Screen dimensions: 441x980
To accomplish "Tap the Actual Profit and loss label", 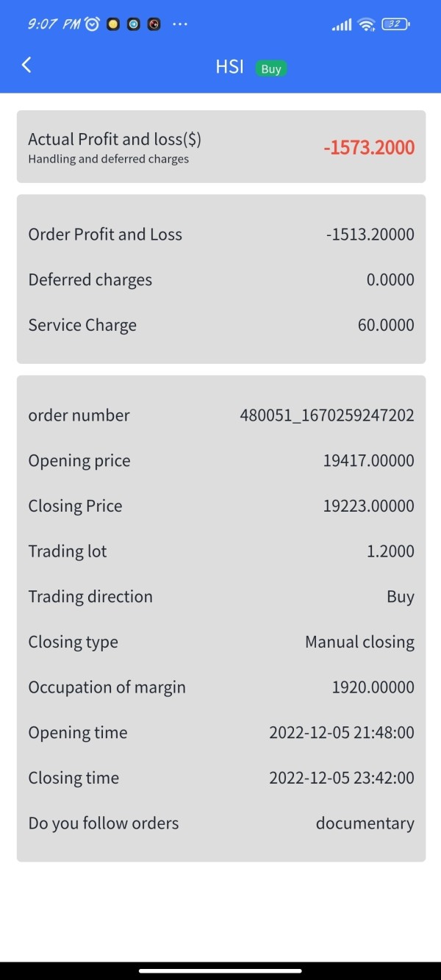I will (x=115, y=139).
